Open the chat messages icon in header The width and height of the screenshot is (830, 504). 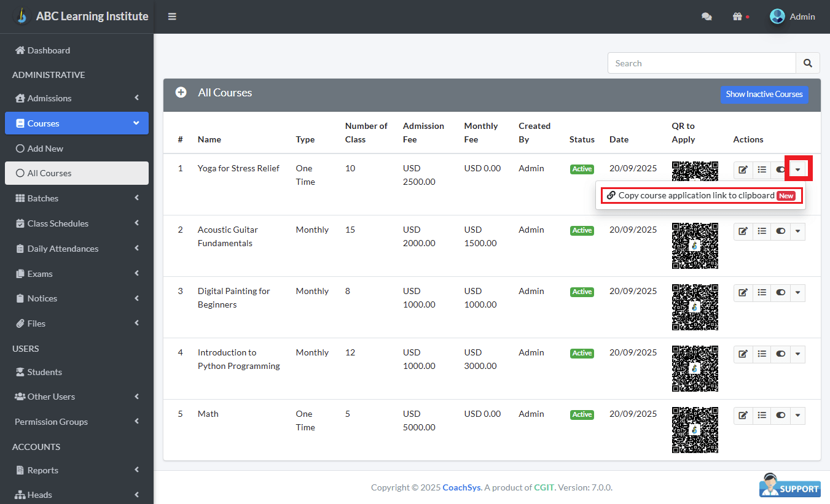point(707,17)
